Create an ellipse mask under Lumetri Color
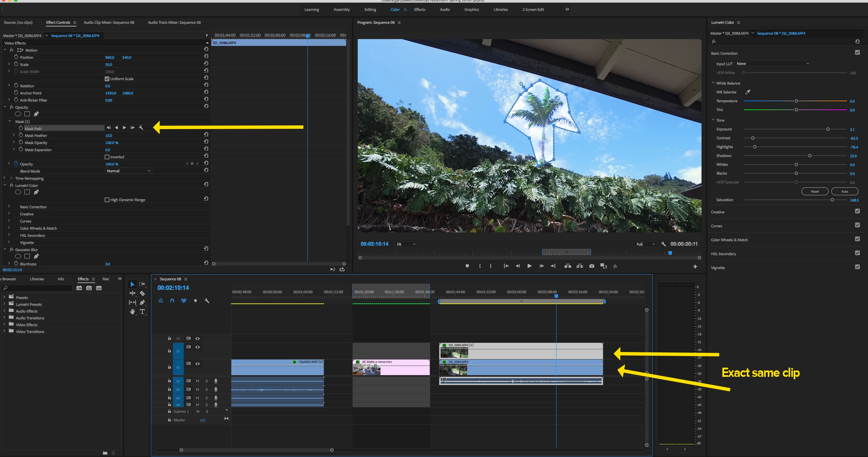 tap(18, 192)
